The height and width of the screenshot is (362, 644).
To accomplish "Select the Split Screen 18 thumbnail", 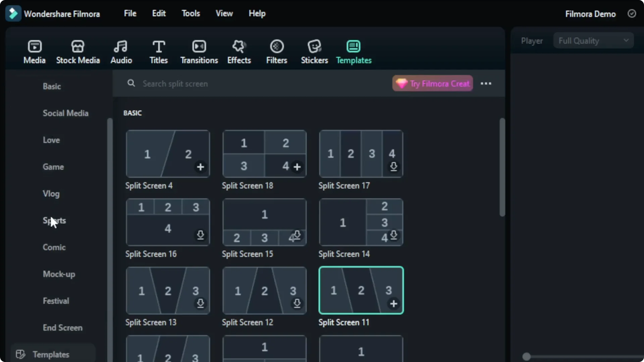I will [264, 154].
